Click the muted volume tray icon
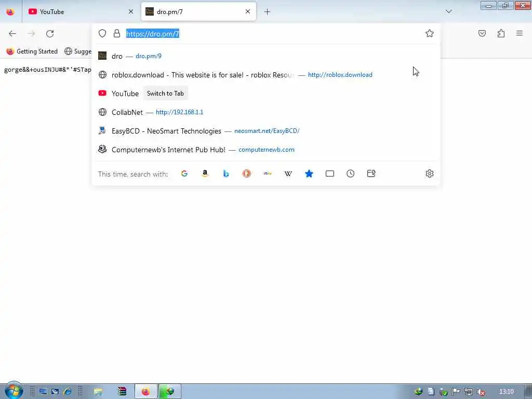Image resolution: width=532 pixels, height=399 pixels. pyautogui.click(x=481, y=392)
